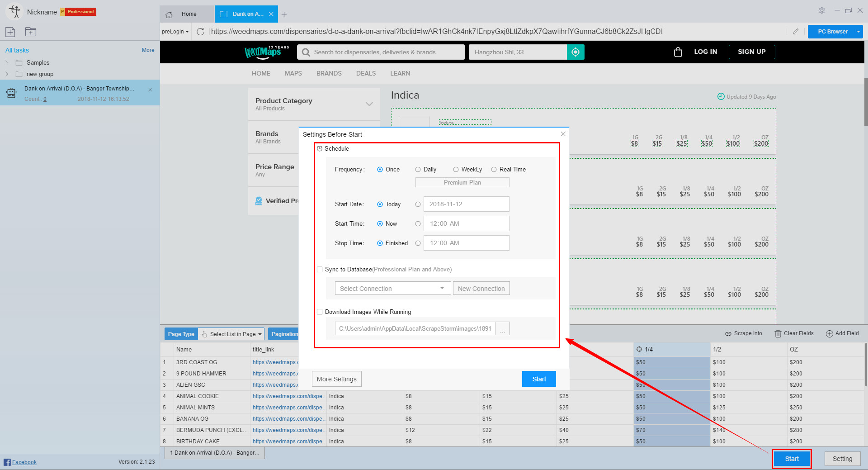The width and height of the screenshot is (868, 470).
Task: Click the robot task icon in sidebar
Action: tap(11, 93)
